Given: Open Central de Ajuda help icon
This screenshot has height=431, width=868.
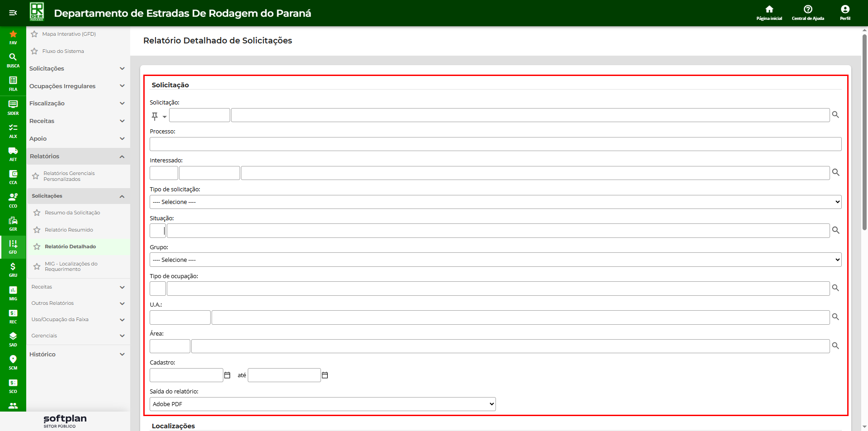Looking at the screenshot, I should click(x=808, y=12).
